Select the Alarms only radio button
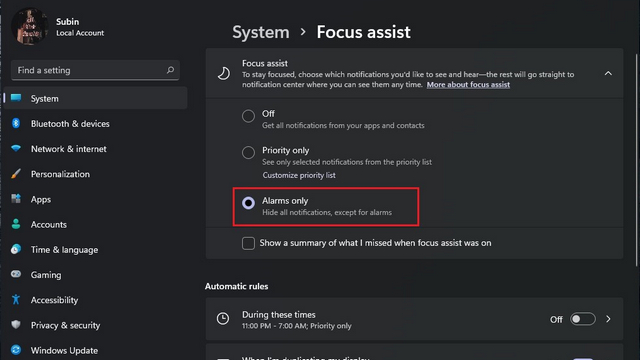This screenshot has width=640, height=360. pos(248,203)
